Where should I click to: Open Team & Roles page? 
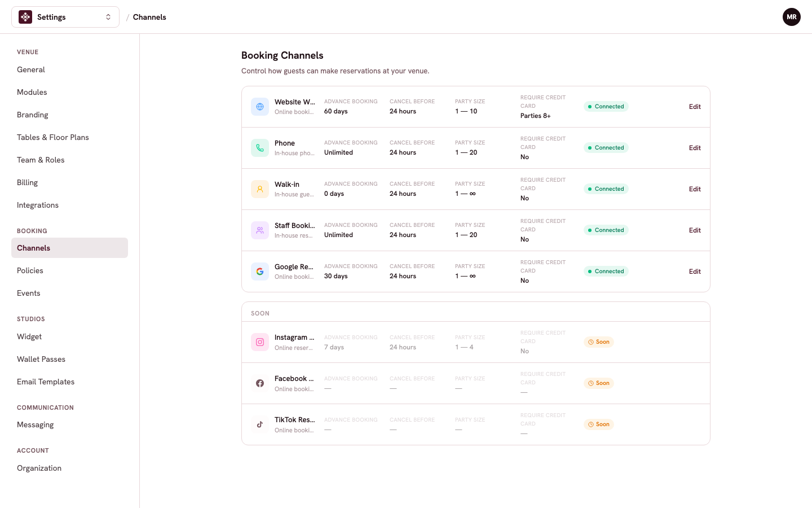point(69,160)
